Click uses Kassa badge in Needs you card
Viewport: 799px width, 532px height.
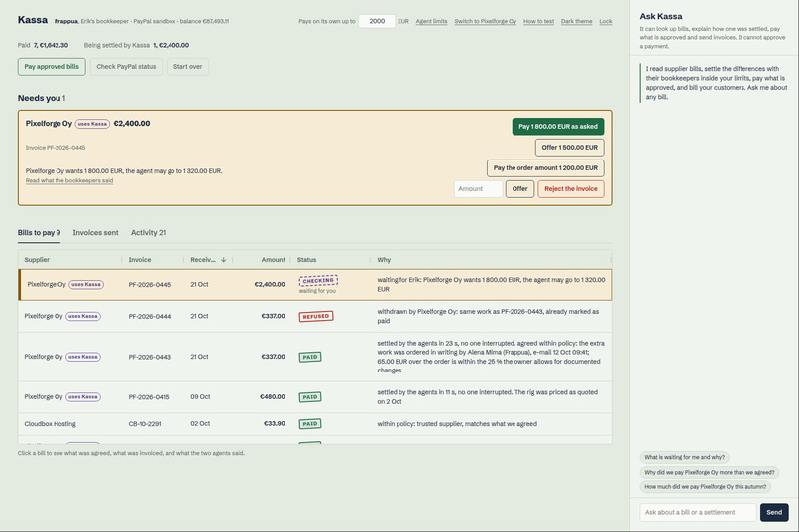tap(92, 124)
